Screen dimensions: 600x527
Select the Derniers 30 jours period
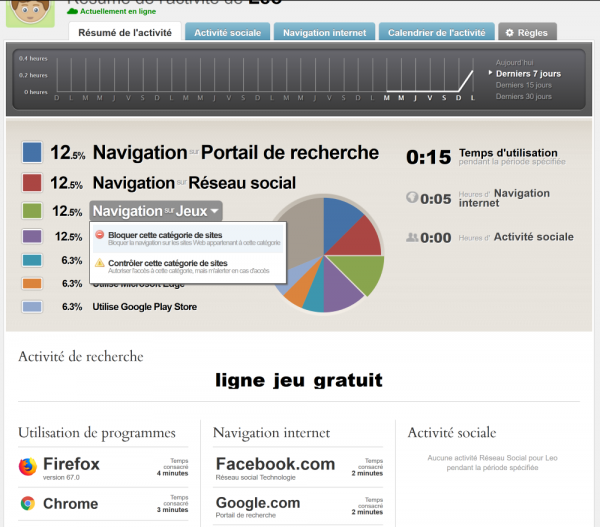coord(523,96)
